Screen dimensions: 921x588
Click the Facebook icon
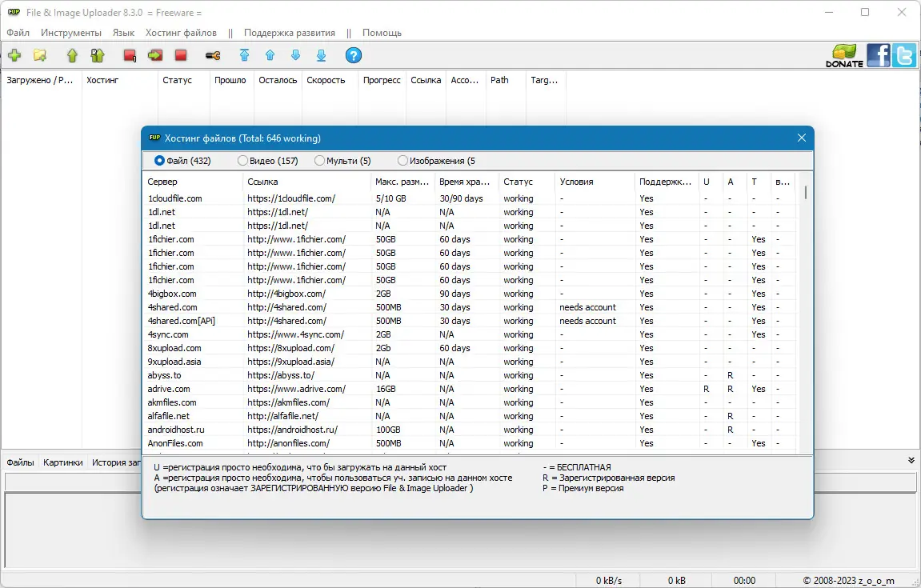(878, 55)
